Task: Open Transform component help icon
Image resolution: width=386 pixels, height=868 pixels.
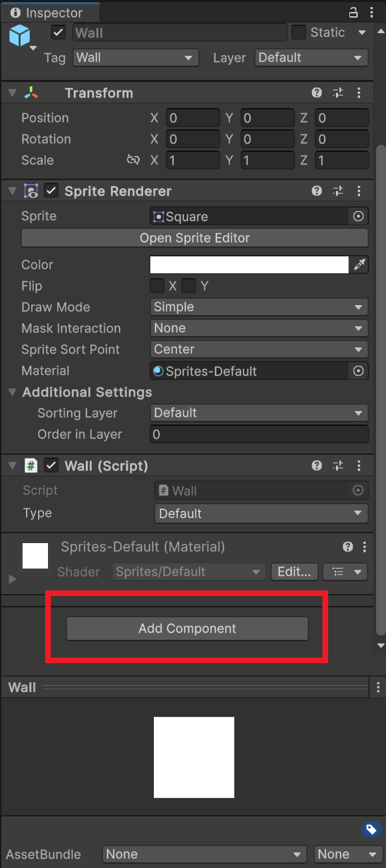Action: [x=317, y=93]
